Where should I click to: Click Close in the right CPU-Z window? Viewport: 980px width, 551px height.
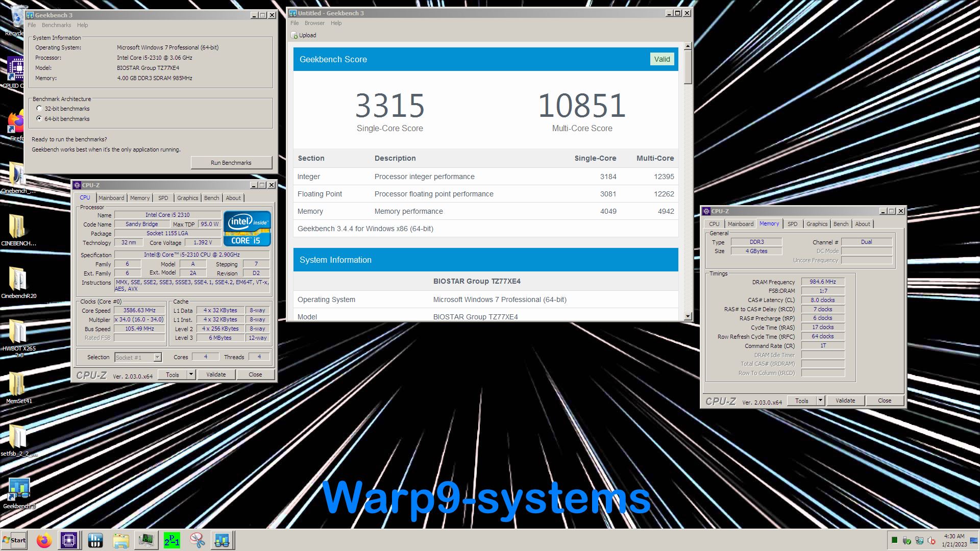coord(885,400)
